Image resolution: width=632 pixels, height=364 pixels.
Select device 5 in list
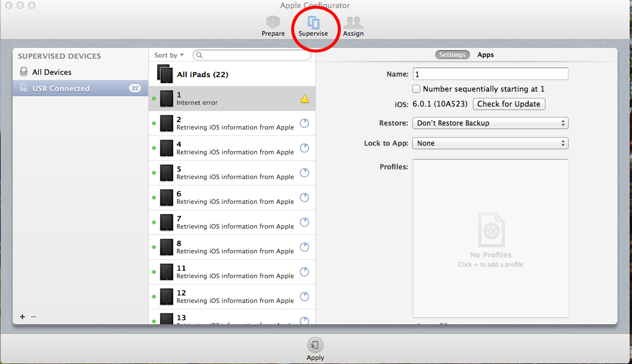[232, 173]
